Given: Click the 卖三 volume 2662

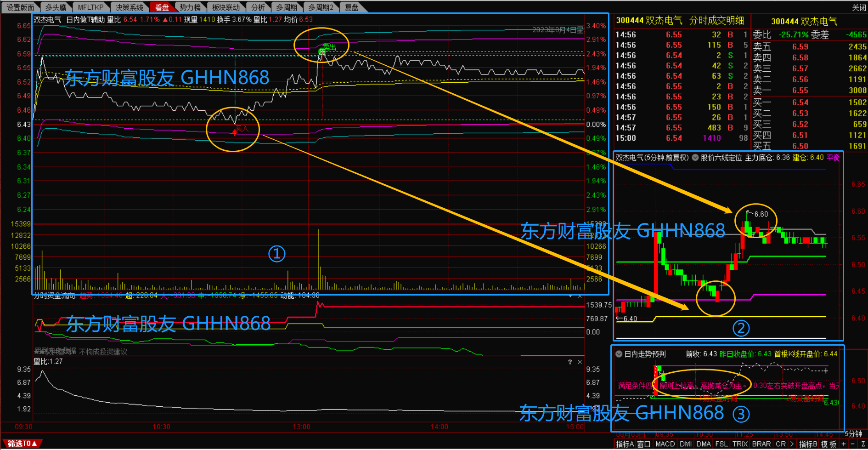Looking at the screenshot, I should pyautogui.click(x=857, y=68).
